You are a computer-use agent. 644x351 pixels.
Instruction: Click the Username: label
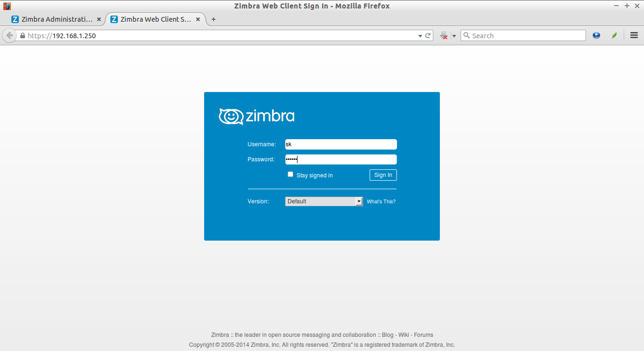262,144
